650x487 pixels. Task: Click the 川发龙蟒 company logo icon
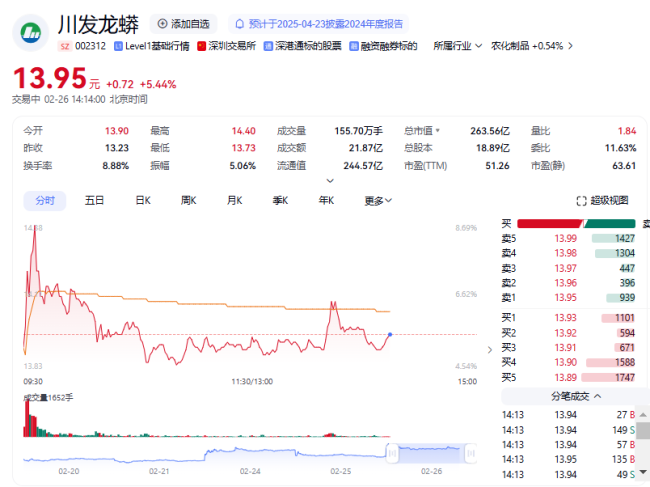tap(31, 32)
